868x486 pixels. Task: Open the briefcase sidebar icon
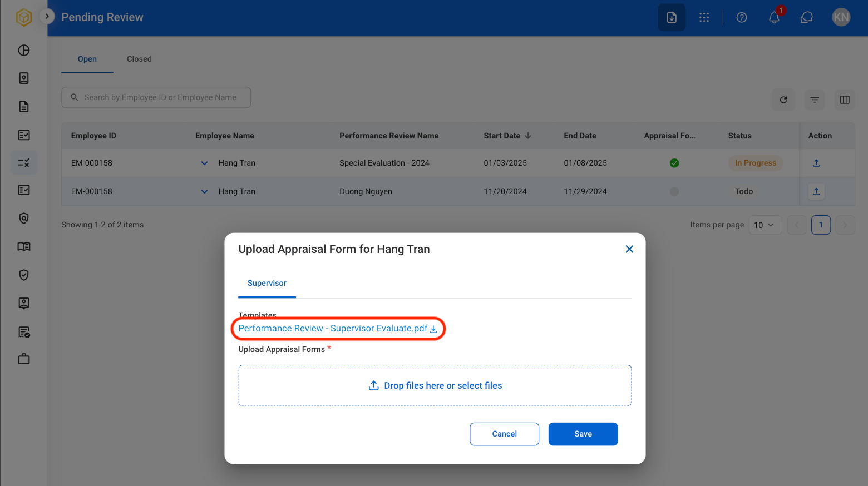(24, 359)
